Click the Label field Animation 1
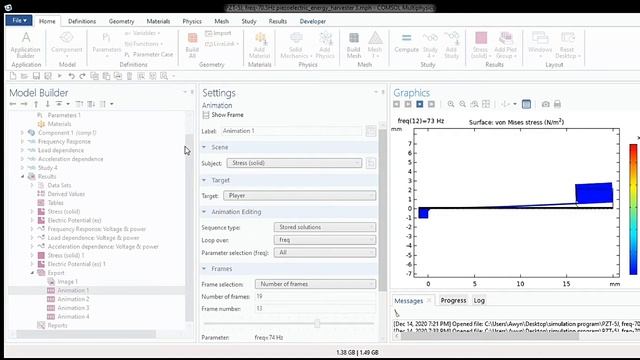The image size is (640, 360). coord(291,131)
